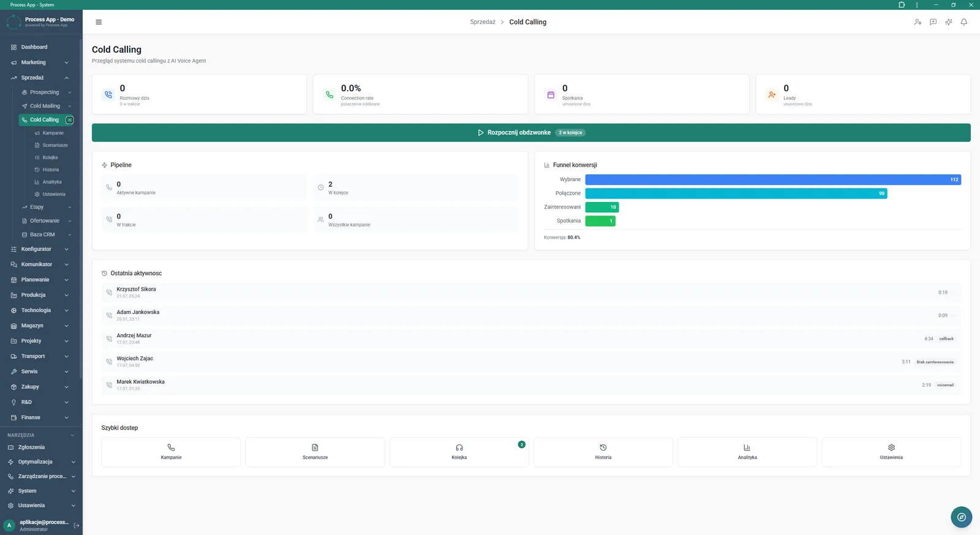Open the three-dot menu in title bar

[917, 4]
